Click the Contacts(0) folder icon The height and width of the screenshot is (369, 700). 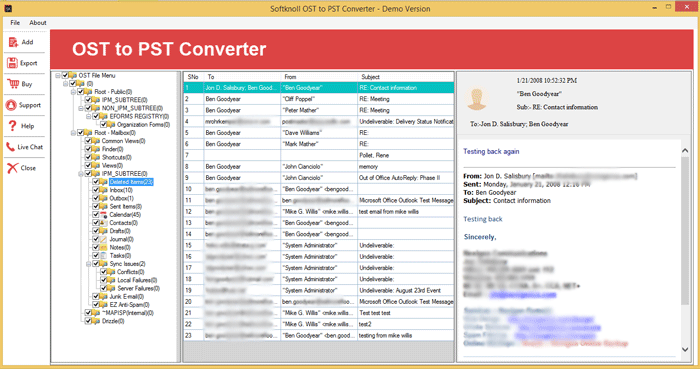104,223
